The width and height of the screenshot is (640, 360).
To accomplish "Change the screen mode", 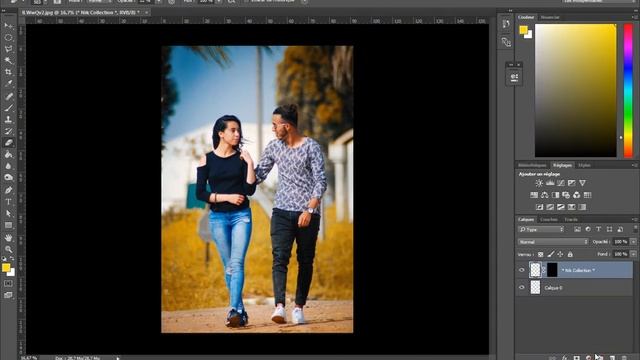I will (8, 295).
